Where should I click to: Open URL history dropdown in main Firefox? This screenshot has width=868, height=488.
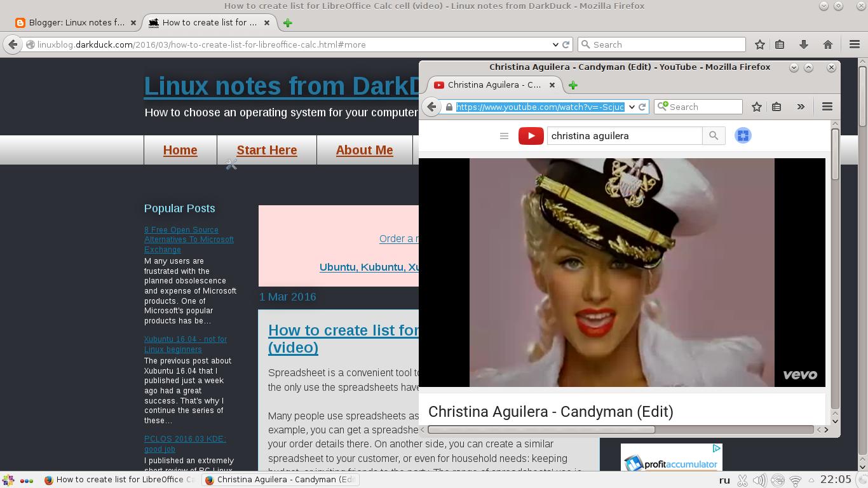pyautogui.click(x=555, y=44)
